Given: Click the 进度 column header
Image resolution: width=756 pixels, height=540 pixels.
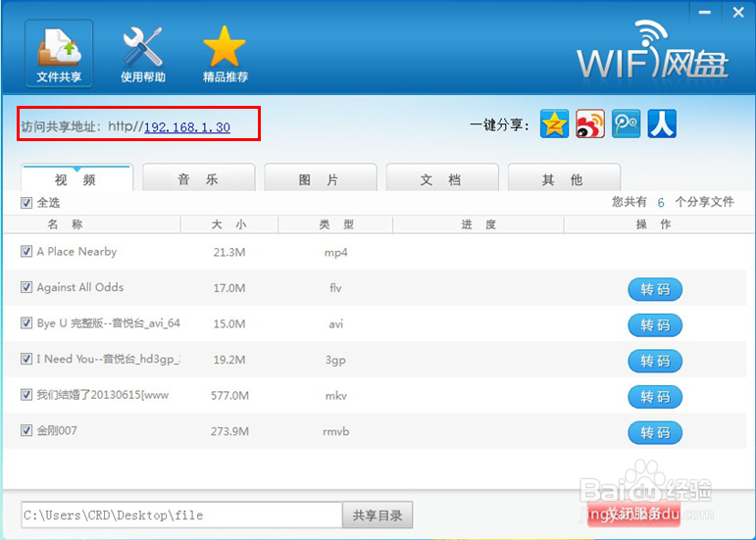Looking at the screenshot, I should 479,224.
